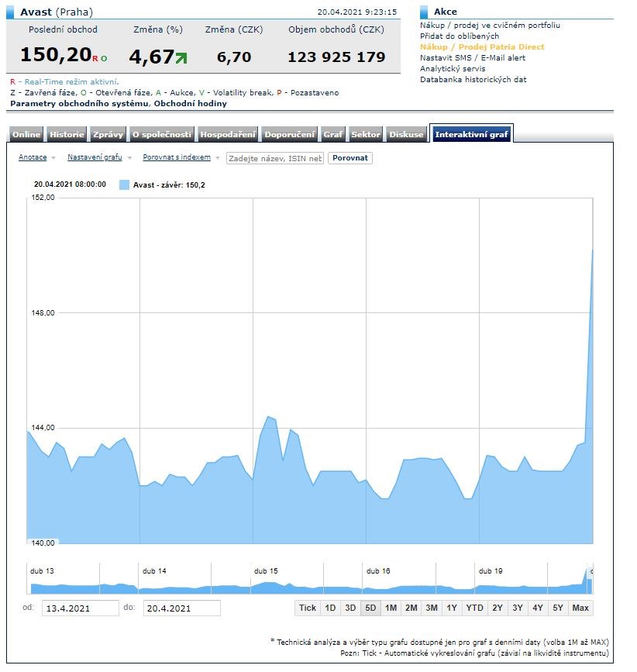Open the Obchodní hodiny link

pyautogui.click(x=190, y=104)
